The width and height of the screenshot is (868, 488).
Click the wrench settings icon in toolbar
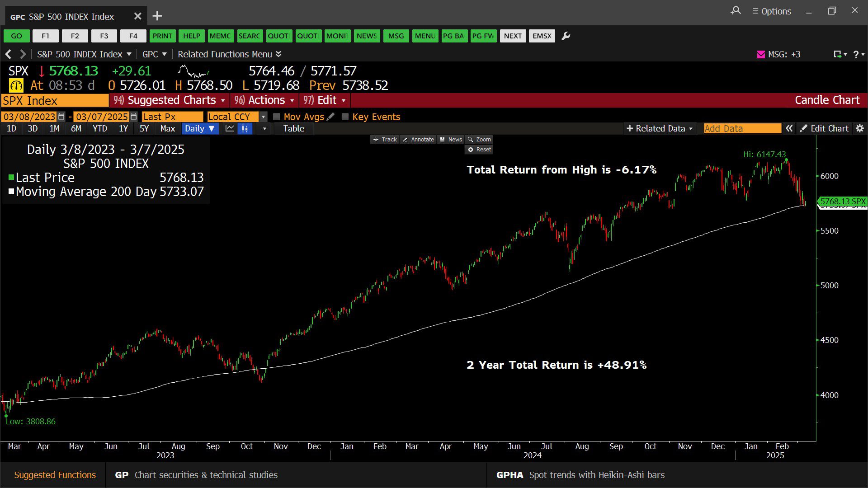pyautogui.click(x=566, y=36)
